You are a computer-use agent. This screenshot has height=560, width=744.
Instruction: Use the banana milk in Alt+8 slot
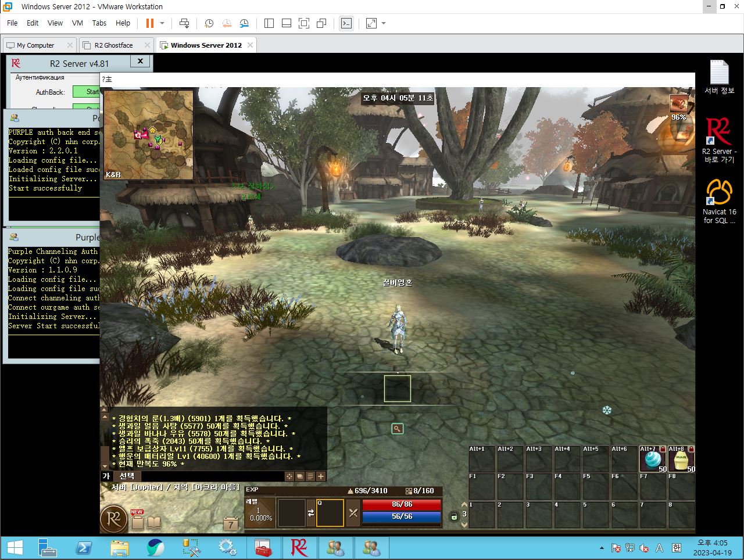(681, 460)
